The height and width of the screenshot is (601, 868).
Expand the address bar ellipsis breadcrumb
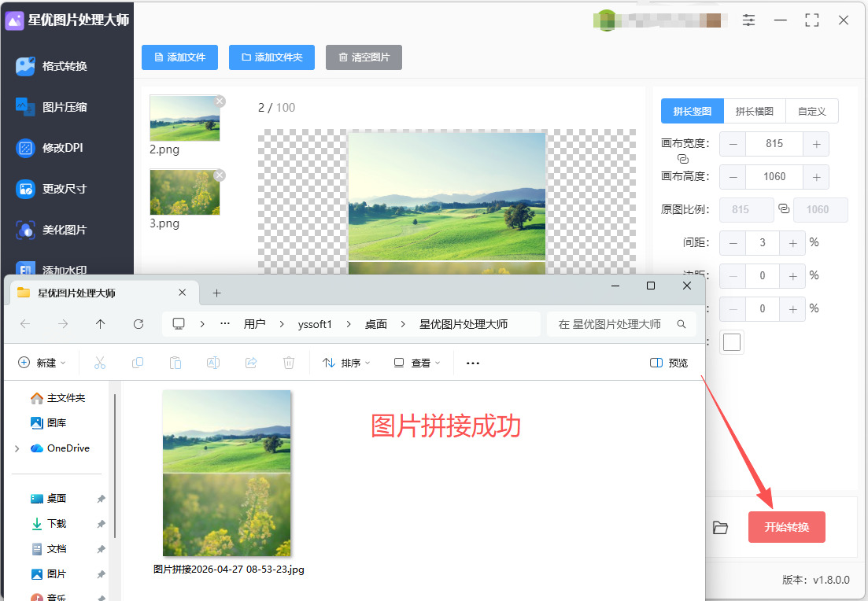225,324
